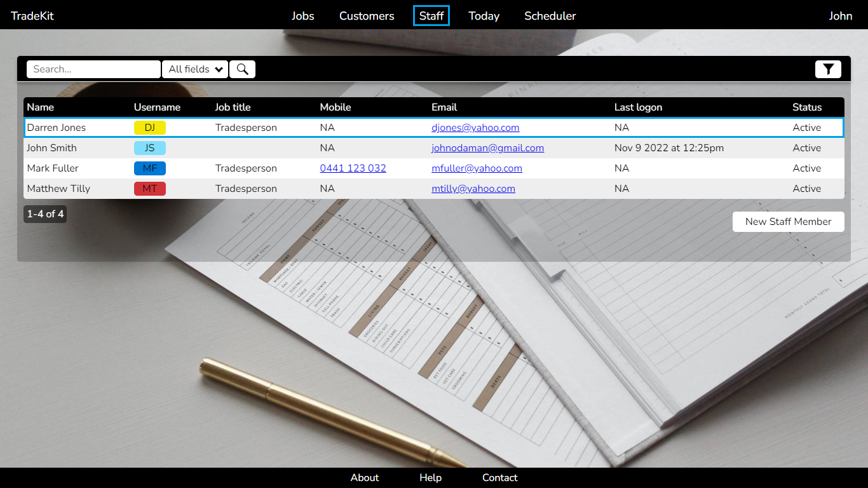
Task: Open the John user menu
Action: tap(841, 16)
